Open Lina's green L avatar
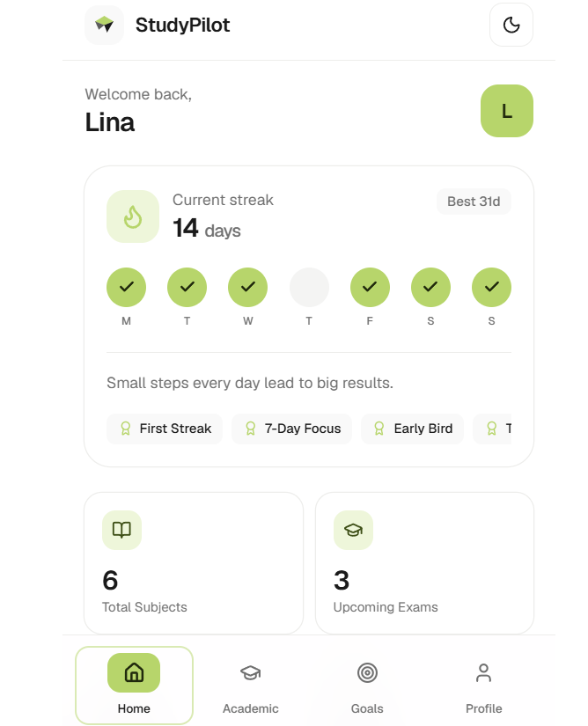 click(507, 111)
